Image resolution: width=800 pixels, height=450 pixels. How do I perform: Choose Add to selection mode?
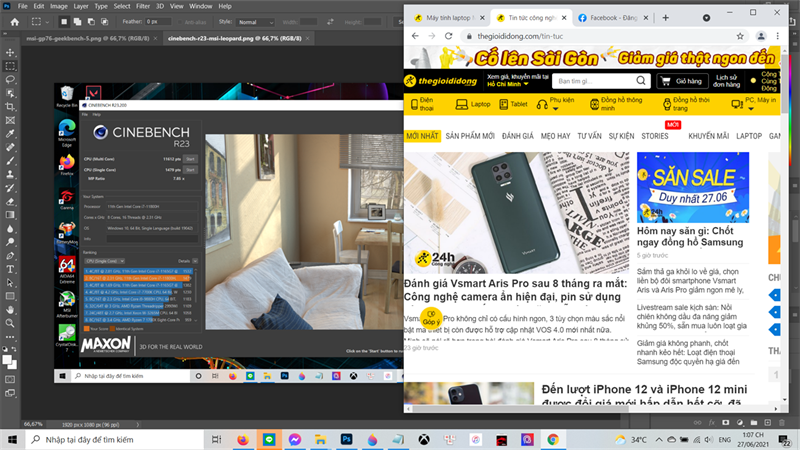77,22
